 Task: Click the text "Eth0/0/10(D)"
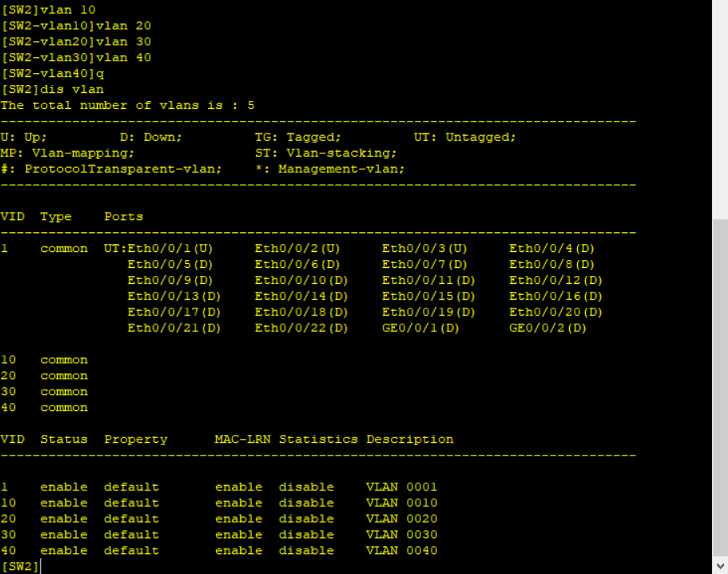[x=301, y=281]
